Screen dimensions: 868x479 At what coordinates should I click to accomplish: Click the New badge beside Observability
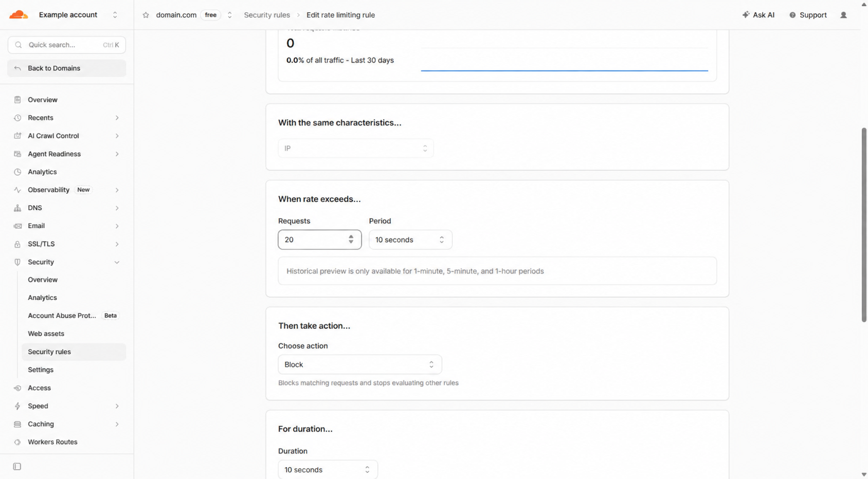click(x=83, y=190)
